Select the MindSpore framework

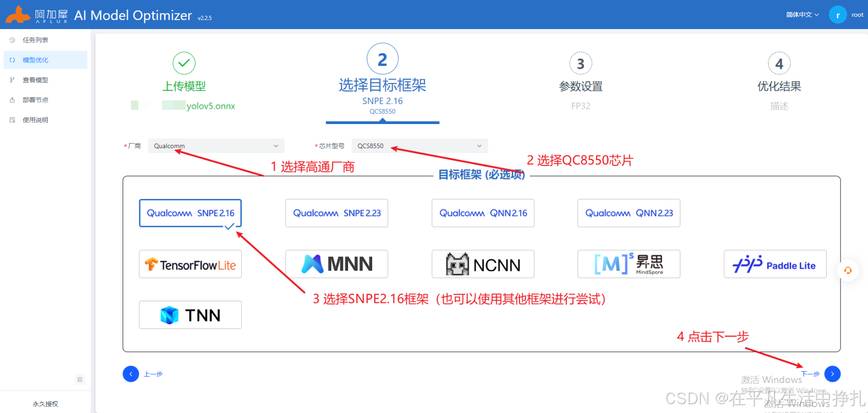(629, 264)
